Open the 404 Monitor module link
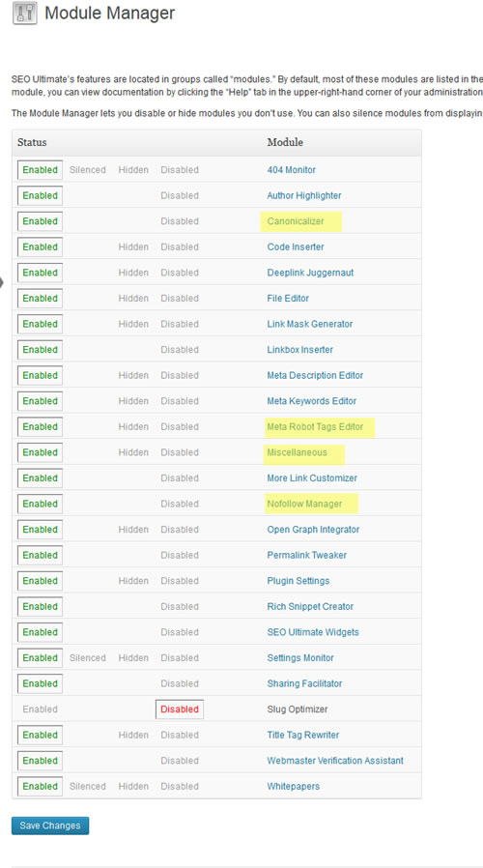Screen dimensions: 483x868 click(291, 170)
